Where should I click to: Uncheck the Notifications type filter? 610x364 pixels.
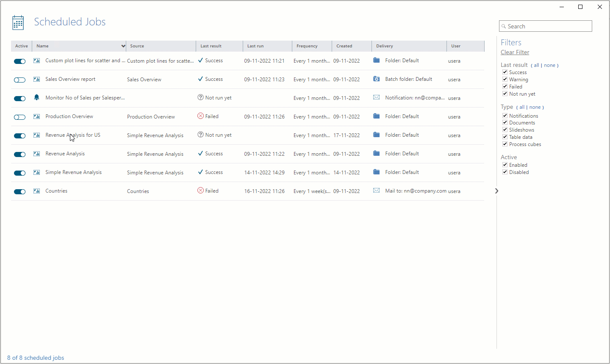[x=505, y=116]
